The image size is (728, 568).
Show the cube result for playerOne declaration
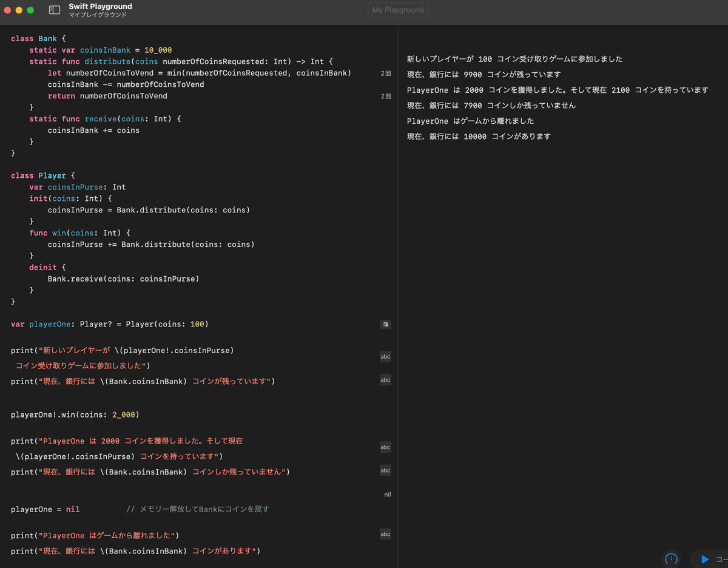pos(385,325)
